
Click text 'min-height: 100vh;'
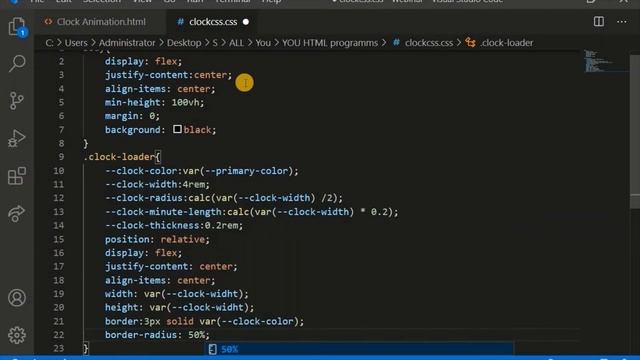(154, 102)
